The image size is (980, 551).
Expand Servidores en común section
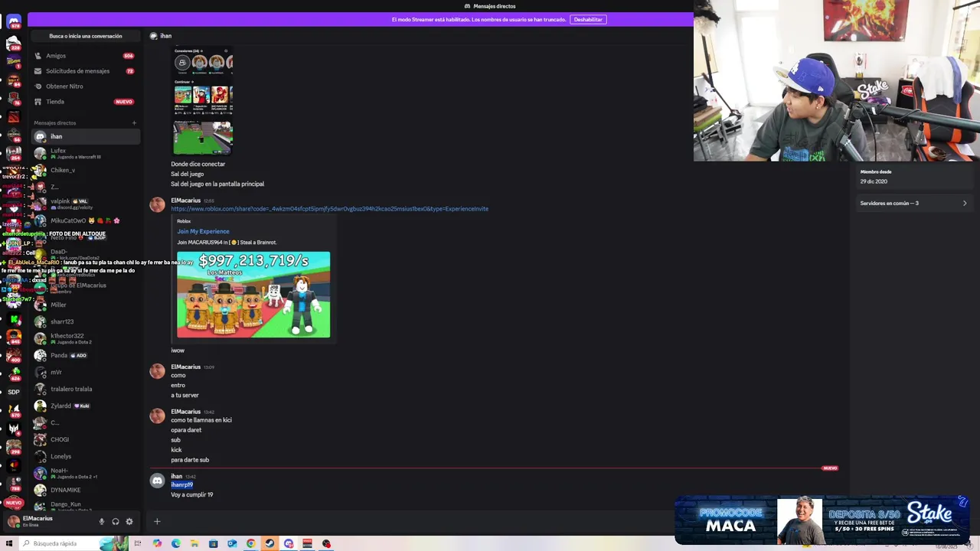913,204
